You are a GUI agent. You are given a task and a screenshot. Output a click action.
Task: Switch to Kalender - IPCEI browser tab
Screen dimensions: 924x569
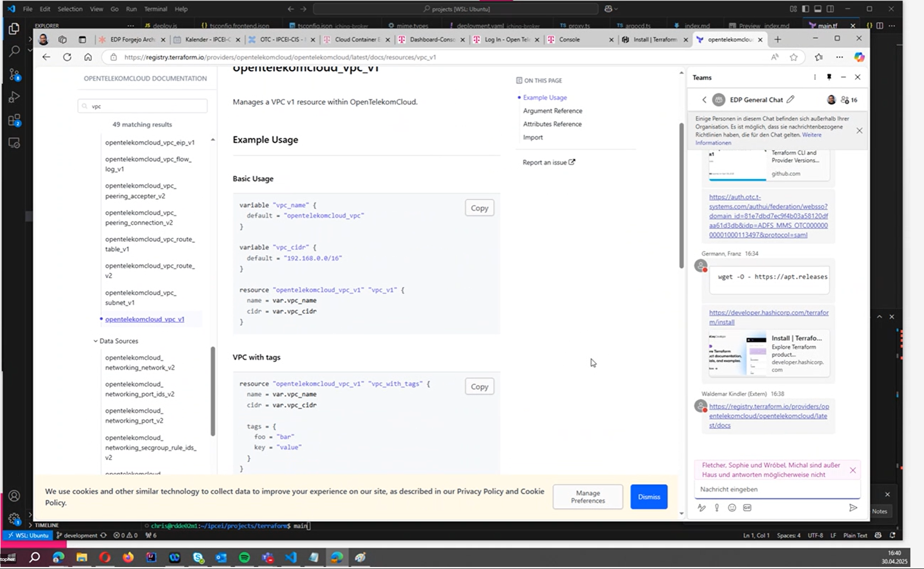tap(207, 39)
